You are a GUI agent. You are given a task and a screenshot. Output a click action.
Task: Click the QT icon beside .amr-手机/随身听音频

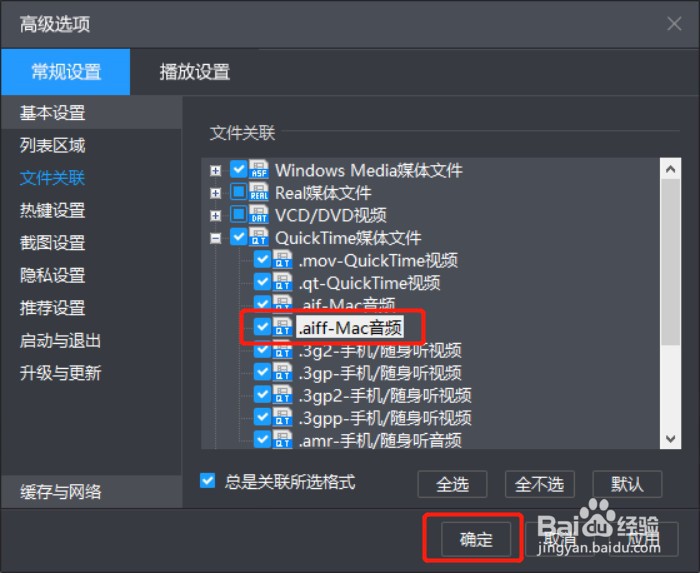(x=283, y=440)
